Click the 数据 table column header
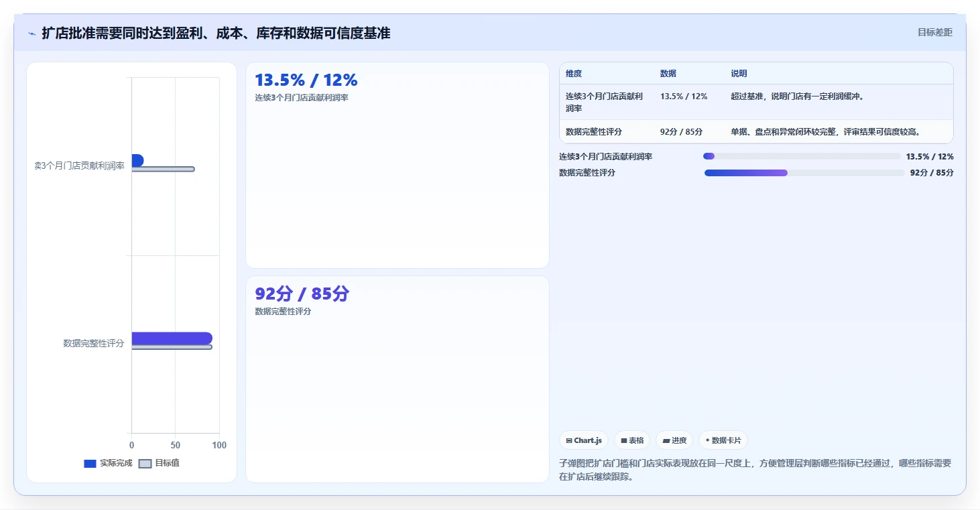Image resolution: width=980 pixels, height=510 pixels. coord(668,74)
